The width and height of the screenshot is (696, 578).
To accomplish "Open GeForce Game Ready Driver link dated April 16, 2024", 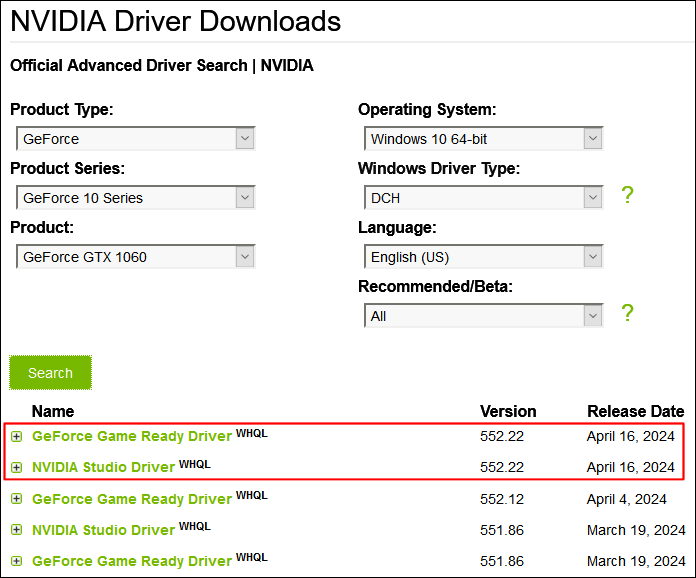I will click(132, 436).
